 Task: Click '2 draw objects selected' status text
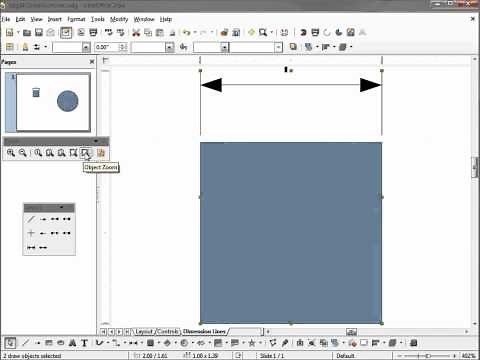tap(32, 356)
